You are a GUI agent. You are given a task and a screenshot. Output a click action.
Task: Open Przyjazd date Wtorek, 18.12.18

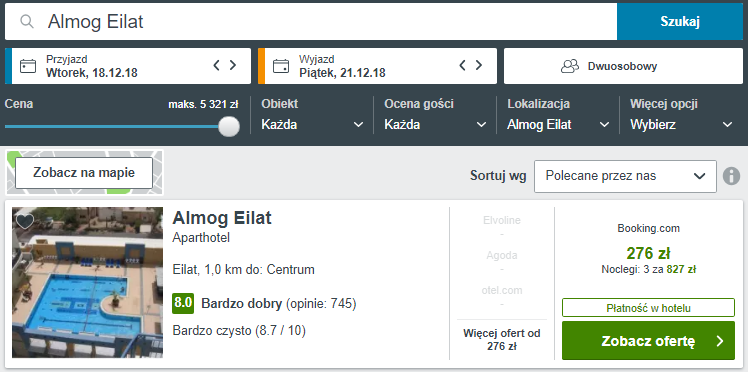[x=128, y=66]
